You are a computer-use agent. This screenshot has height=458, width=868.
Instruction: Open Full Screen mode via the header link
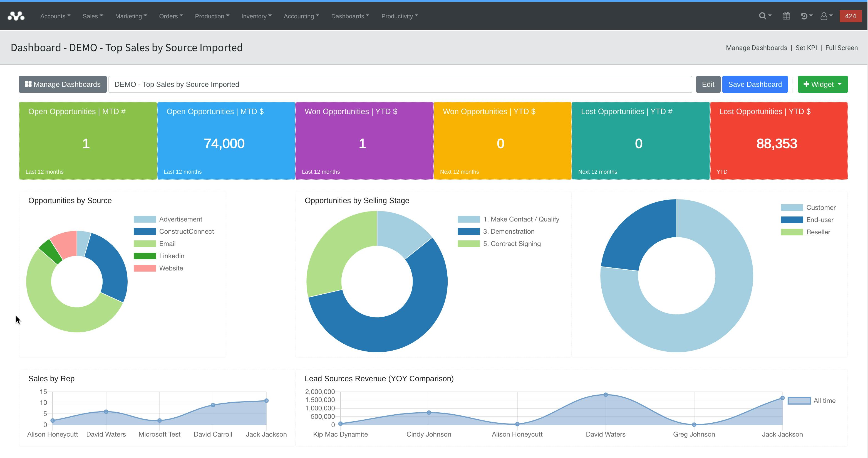coord(841,48)
